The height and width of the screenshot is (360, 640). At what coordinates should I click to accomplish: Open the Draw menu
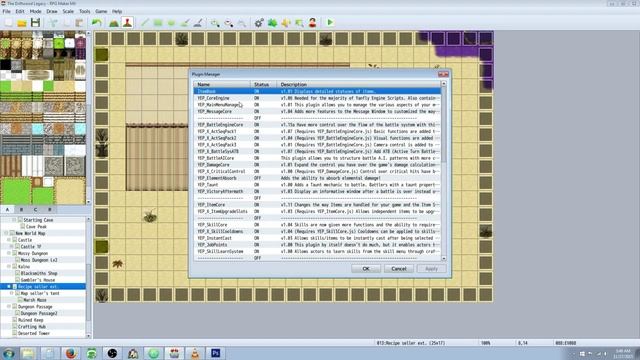click(x=52, y=11)
